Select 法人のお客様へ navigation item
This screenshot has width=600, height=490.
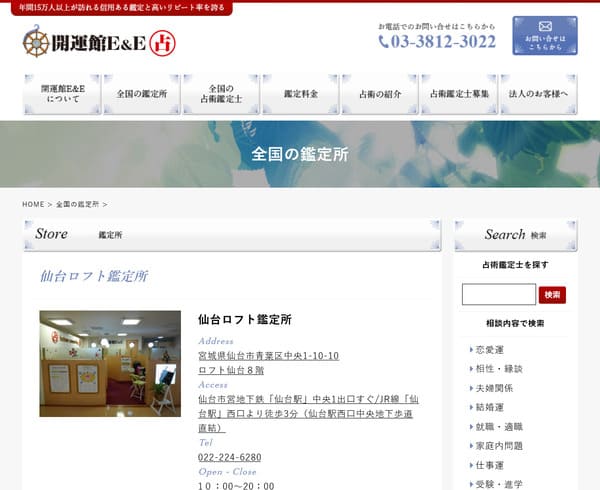tap(538, 94)
